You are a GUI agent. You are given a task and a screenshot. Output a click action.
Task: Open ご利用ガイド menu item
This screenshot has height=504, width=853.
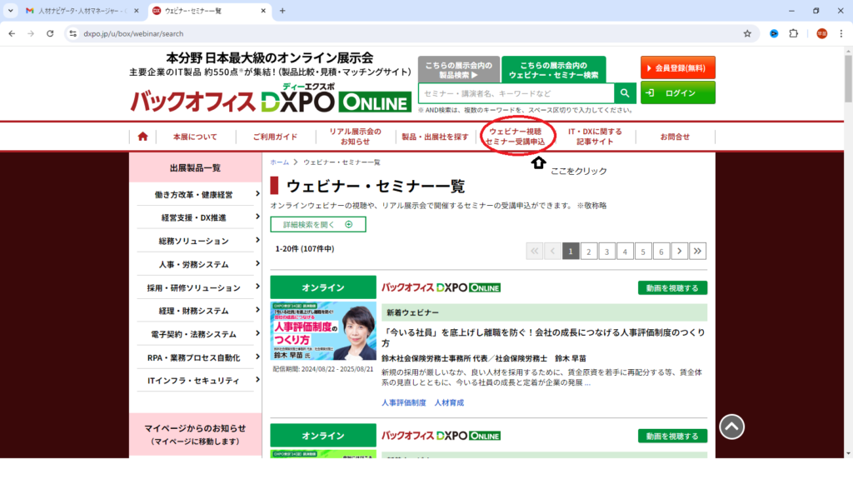pos(275,137)
